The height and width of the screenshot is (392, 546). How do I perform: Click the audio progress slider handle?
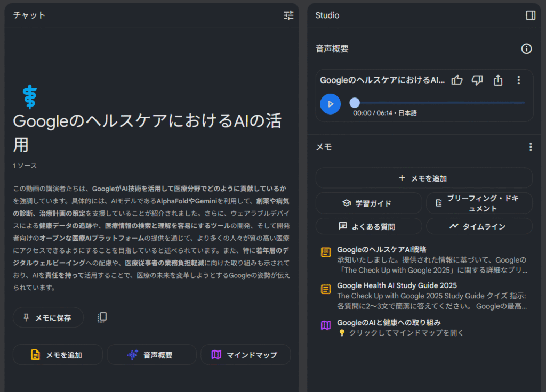point(355,103)
